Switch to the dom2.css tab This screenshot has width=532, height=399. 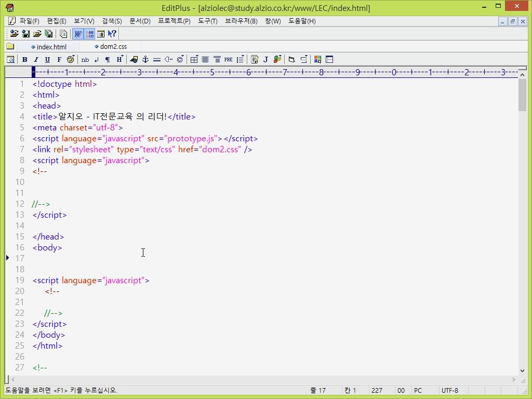[111, 46]
